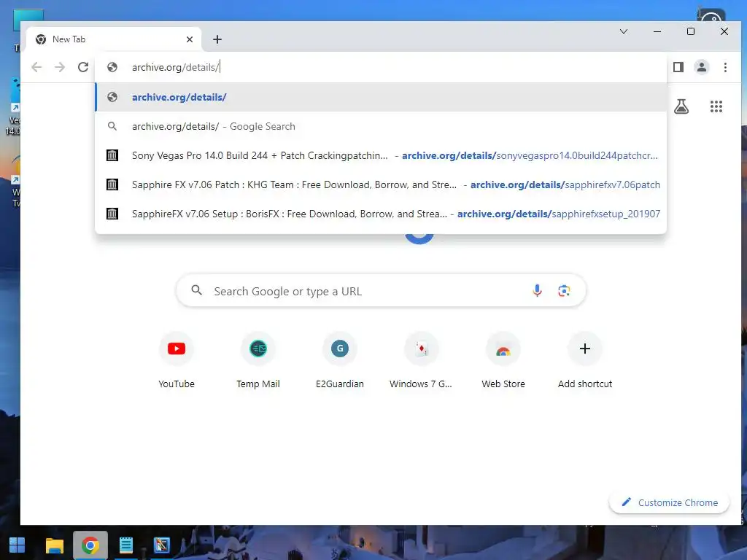This screenshot has height=560, width=747.
Task: Open SapphireFX v7.06 Setup suggestion
Action: (x=381, y=214)
